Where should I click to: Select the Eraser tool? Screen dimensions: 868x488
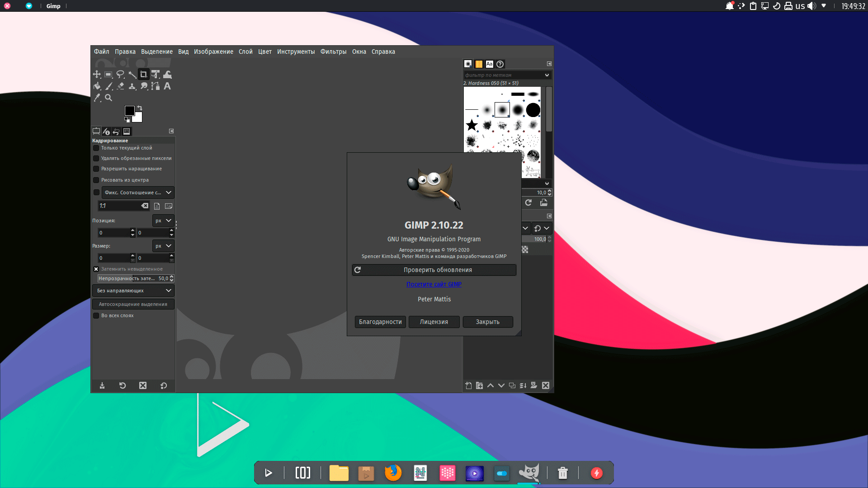coord(120,86)
